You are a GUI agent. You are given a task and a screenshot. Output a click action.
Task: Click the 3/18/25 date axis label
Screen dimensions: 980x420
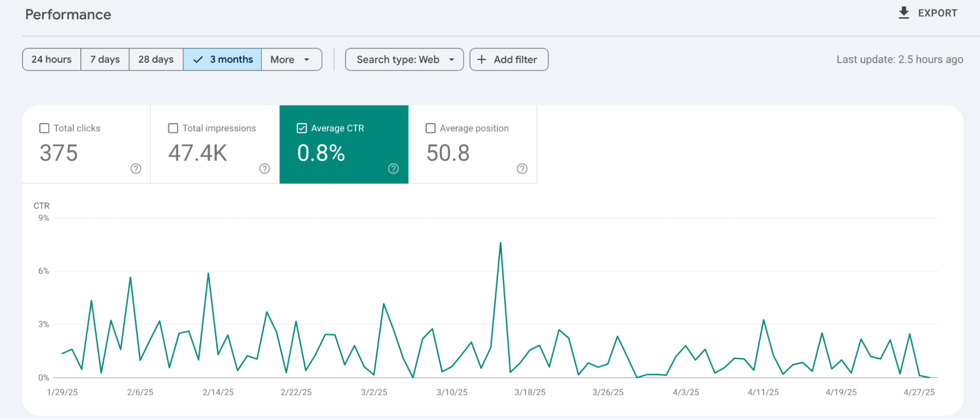tap(530, 393)
